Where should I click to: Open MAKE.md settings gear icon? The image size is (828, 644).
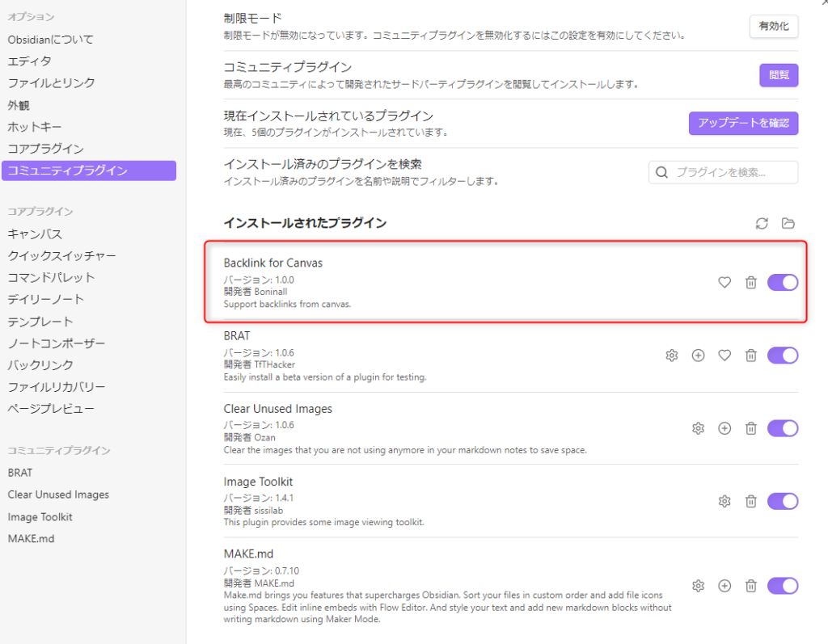(x=698, y=585)
